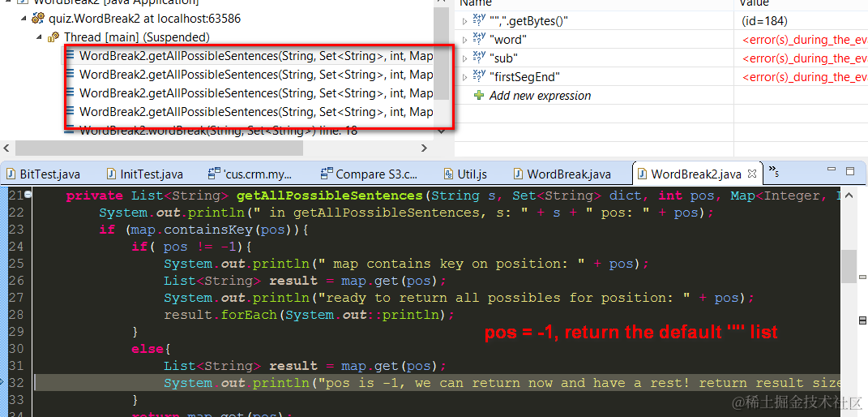
Task: Click the result.forEach line of code
Action: pos(309,315)
